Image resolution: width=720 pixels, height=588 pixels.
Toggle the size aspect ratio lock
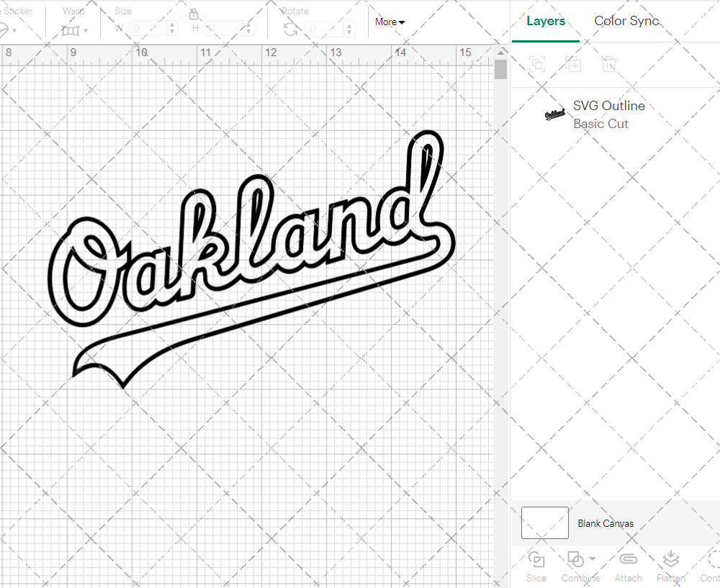(x=194, y=14)
